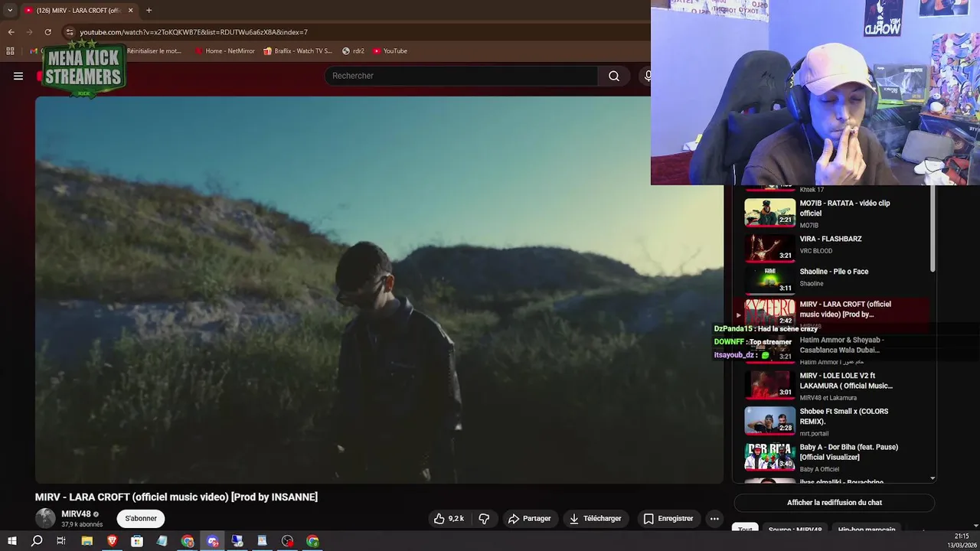Open the Chrome apps grid shortcut
The height and width of the screenshot is (551, 980).
(10, 51)
